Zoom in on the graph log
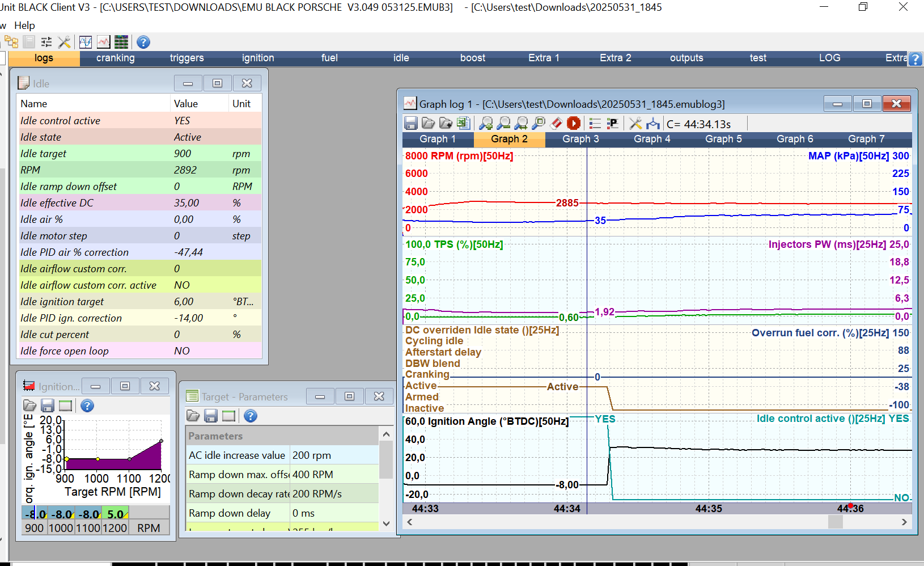 [x=486, y=123]
